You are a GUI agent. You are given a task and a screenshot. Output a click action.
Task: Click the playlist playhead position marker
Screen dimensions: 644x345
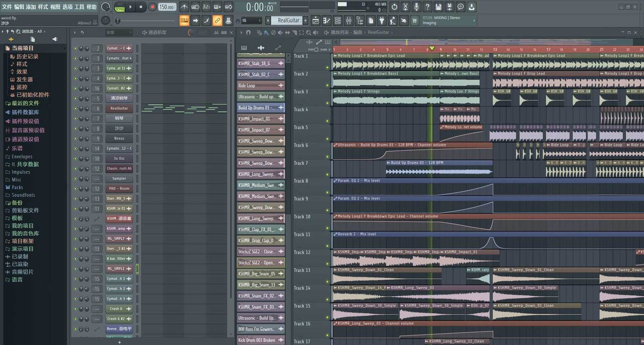[x=432, y=48]
